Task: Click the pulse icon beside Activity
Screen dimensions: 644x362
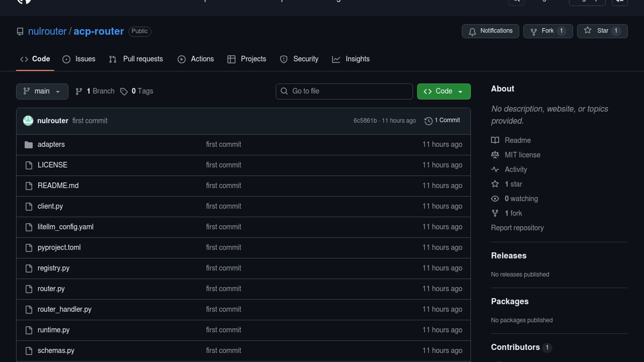Action: coord(495,170)
